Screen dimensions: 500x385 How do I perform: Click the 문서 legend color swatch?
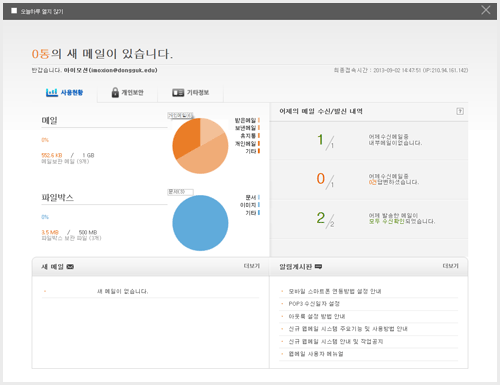[259, 197]
